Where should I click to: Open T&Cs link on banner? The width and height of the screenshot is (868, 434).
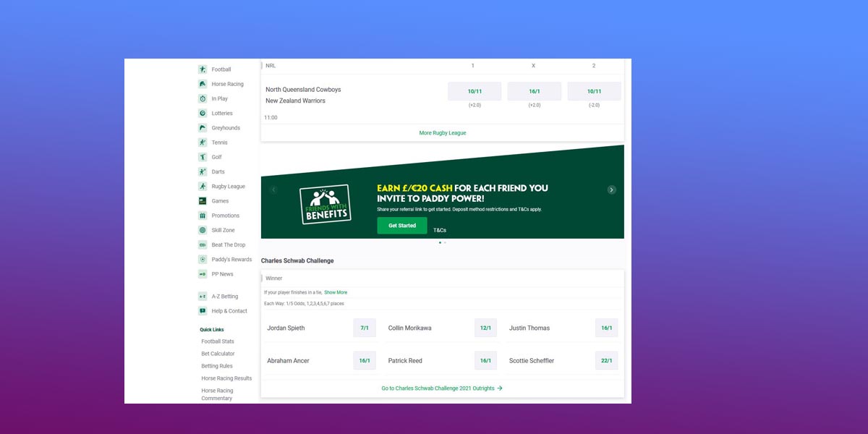440,230
